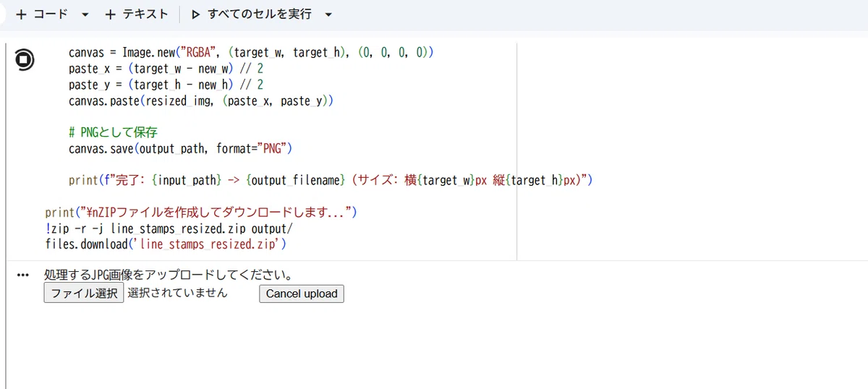Click the ファイル選択 file chooser button

pos(84,294)
